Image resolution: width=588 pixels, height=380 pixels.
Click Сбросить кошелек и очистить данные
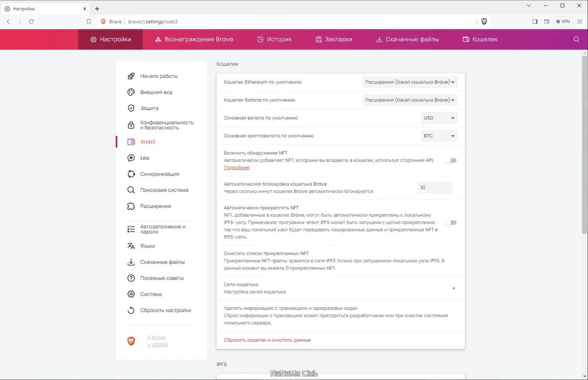[267, 340]
